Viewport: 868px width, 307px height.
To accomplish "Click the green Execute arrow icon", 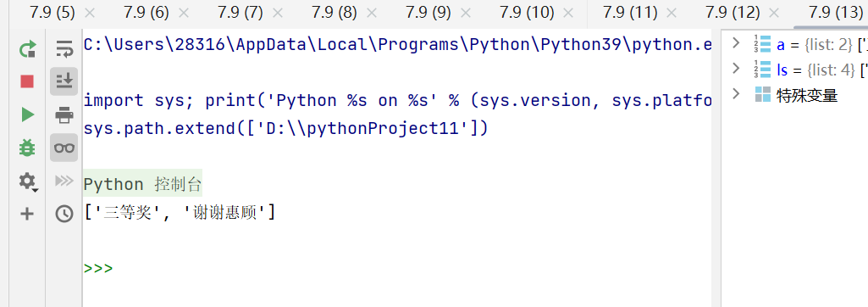I will (x=27, y=114).
